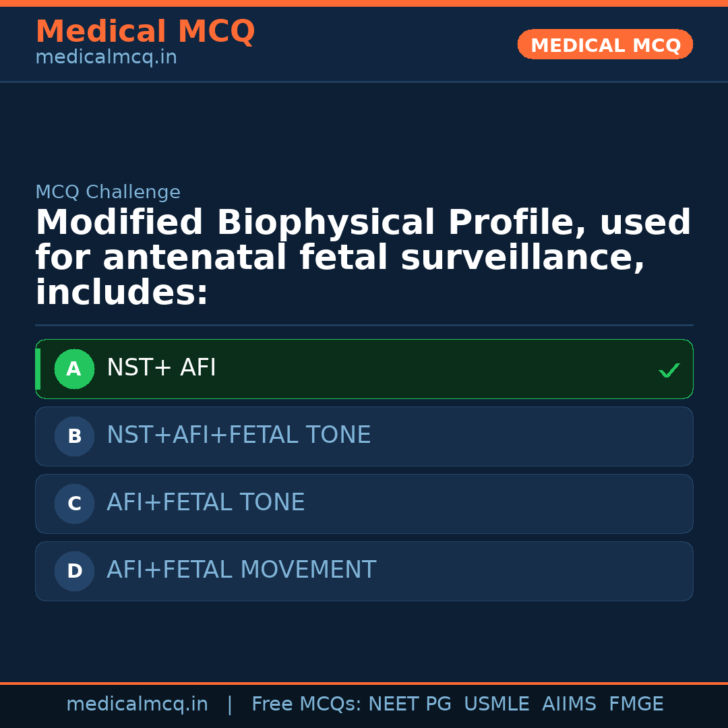
Task: Select "AFI+FETAL MOVEMENT" option
Action: click(241, 570)
